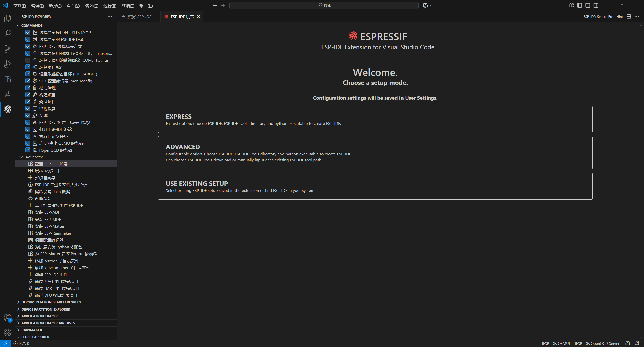Choose the USE EXISTING SETUP option
Screen dimensions: 644x347
click(375, 186)
